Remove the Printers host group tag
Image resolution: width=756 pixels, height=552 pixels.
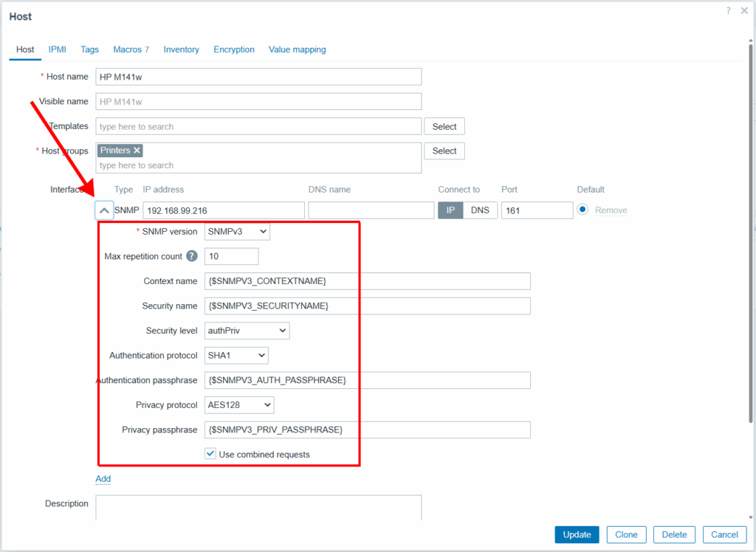137,151
